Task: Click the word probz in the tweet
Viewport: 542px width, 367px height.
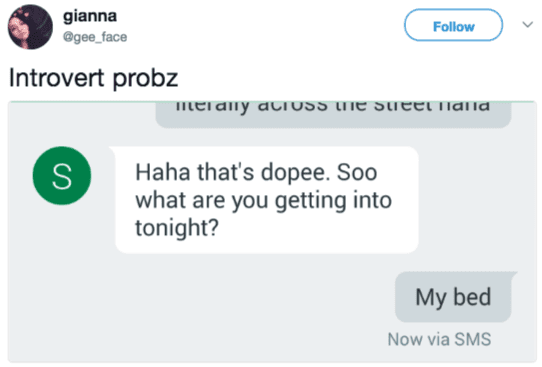Action: click(x=145, y=79)
